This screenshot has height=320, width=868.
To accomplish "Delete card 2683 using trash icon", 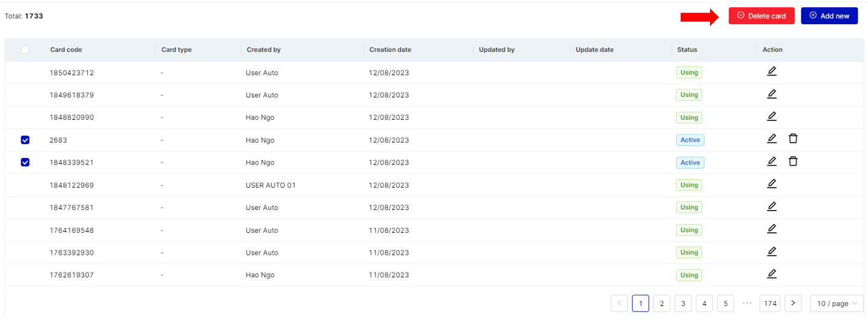I will point(793,139).
